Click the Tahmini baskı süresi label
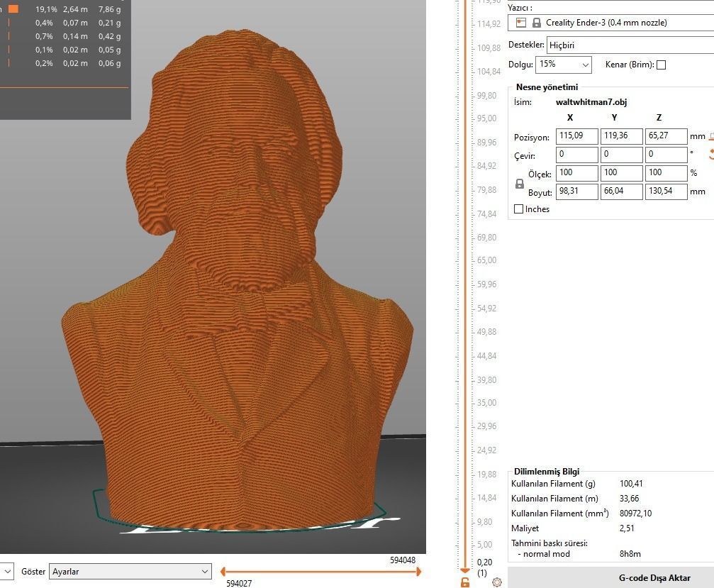 point(550,543)
